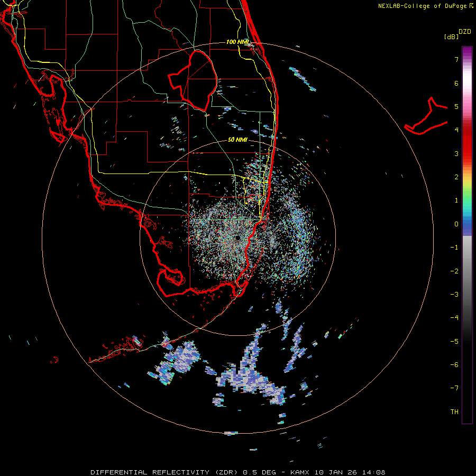Click the DZD color scale title
The height and width of the screenshot is (476, 476).
click(465, 32)
